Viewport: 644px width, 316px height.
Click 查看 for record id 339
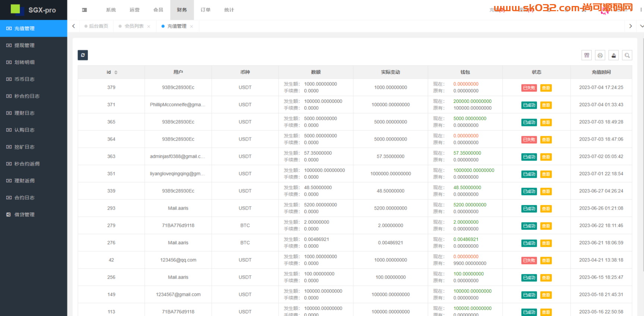(546, 191)
